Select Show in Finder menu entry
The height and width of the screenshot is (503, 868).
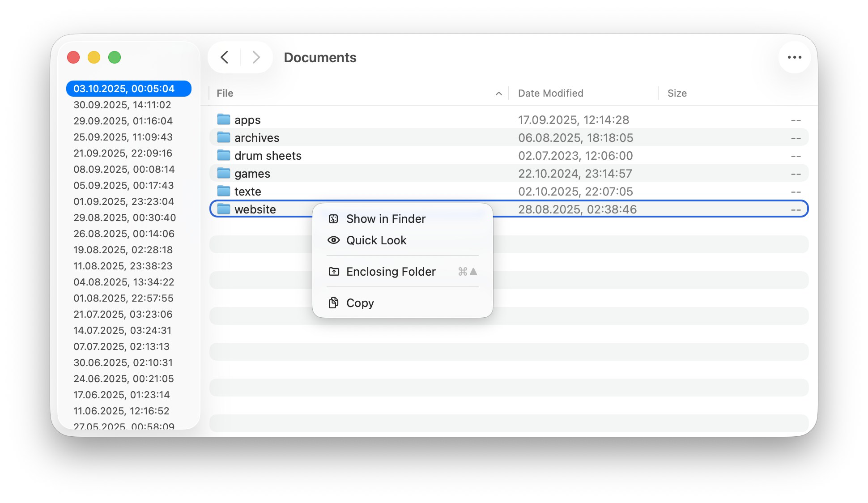(386, 219)
